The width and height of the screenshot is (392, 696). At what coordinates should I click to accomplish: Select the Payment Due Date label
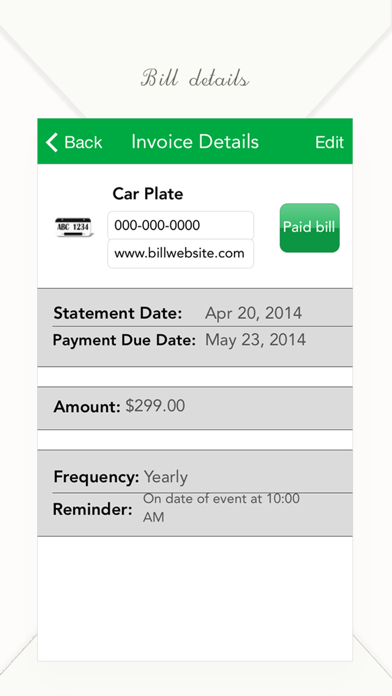pyautogui.click(x=124, y=340)
